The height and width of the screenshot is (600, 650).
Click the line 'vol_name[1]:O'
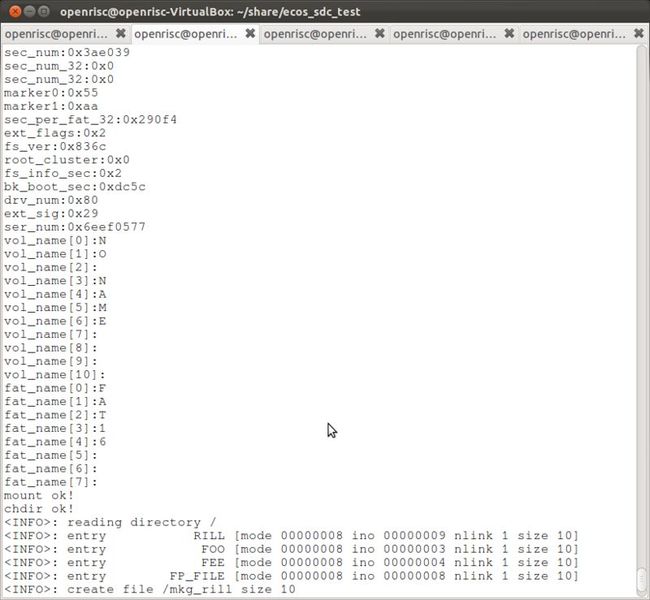tap(55, 254)
